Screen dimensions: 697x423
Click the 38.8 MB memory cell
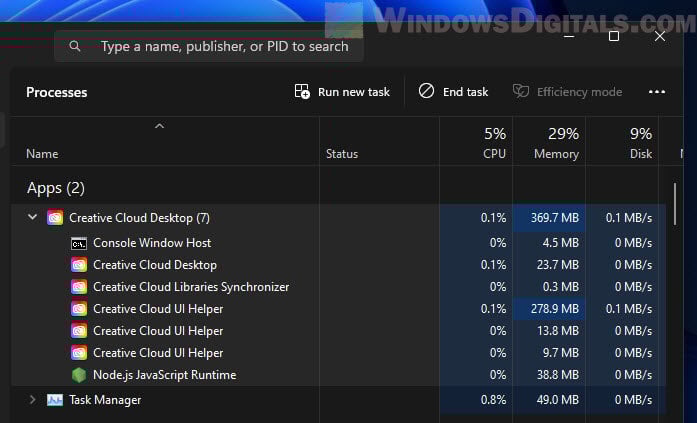(x=549, y=375)
